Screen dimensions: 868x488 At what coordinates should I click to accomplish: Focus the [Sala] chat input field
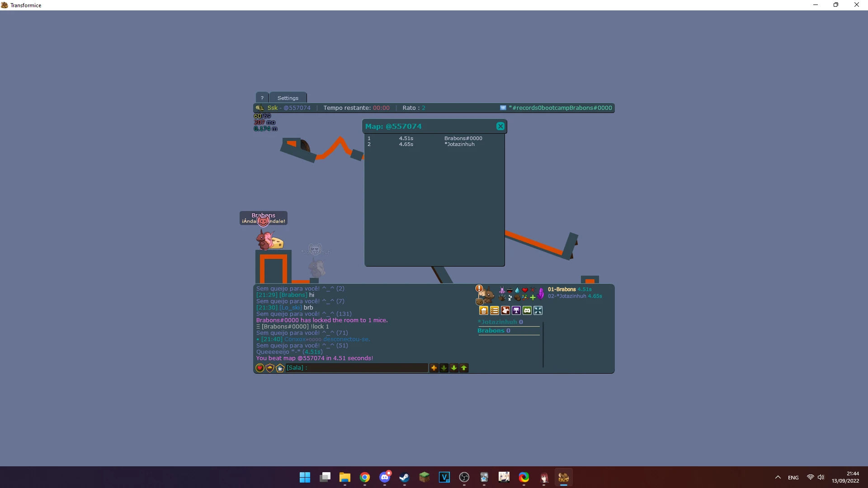click(x=357, y=368)
